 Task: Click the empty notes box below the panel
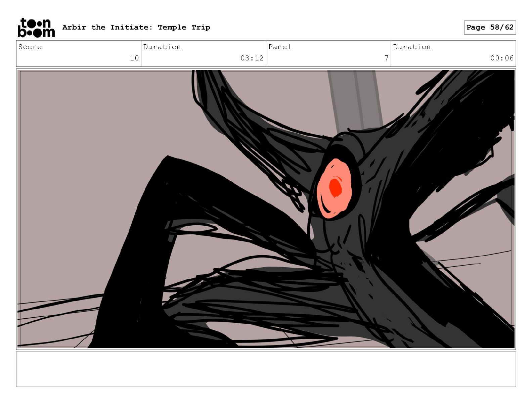coord(266,369)
